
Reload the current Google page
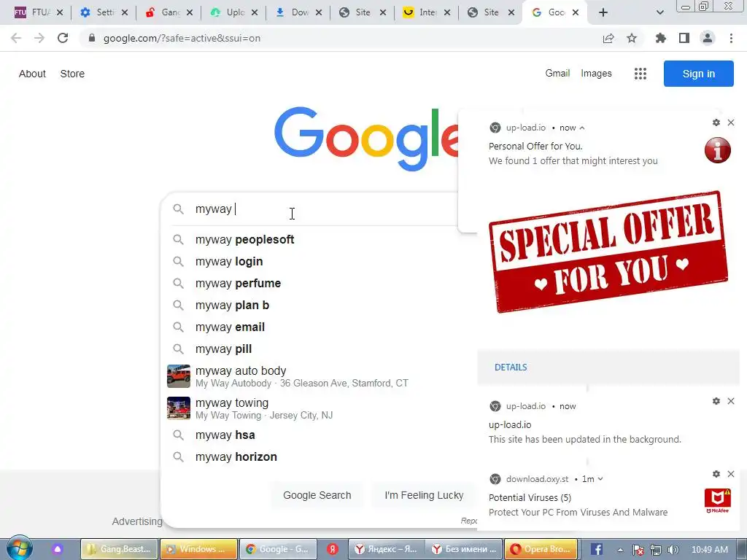(63, 38)
